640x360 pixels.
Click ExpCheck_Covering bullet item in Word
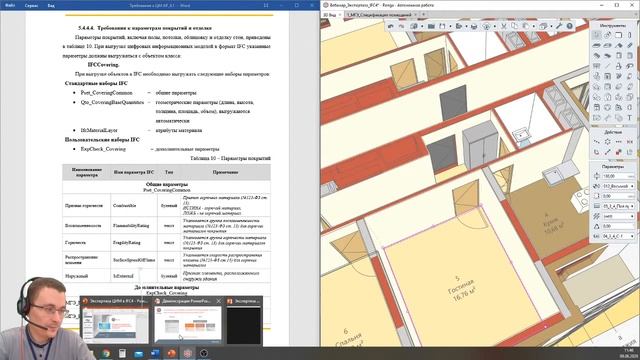[103, 149]
